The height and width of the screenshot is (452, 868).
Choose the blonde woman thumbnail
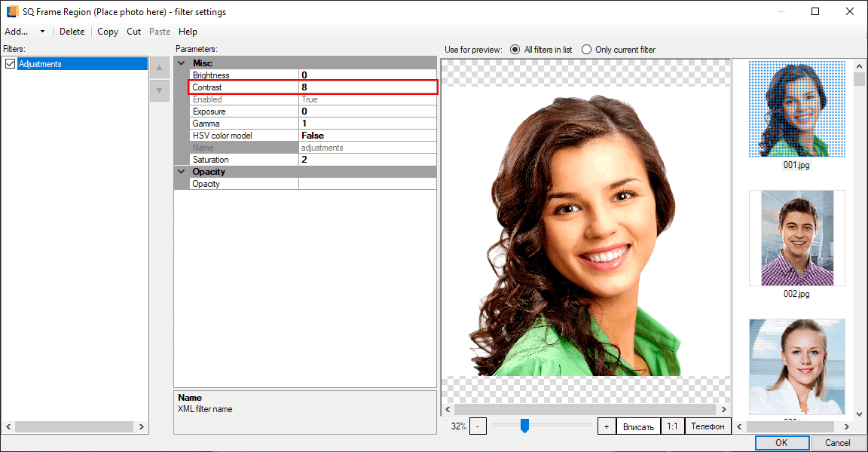point(796,367)
